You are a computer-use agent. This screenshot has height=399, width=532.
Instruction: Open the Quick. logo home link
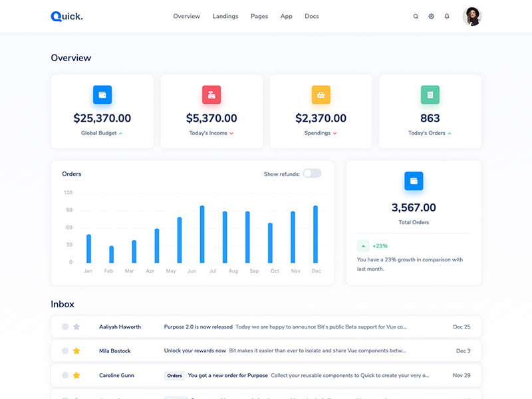(x=66, y=17)
